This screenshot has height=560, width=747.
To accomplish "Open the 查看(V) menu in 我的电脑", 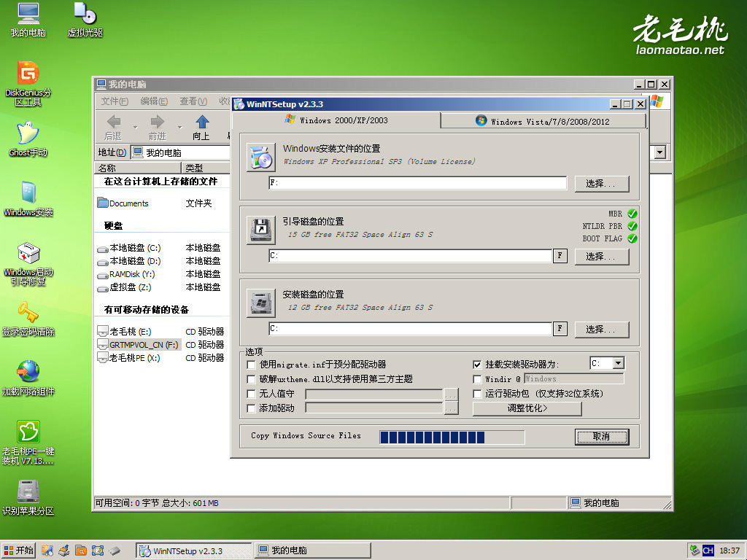I will 193,101.
